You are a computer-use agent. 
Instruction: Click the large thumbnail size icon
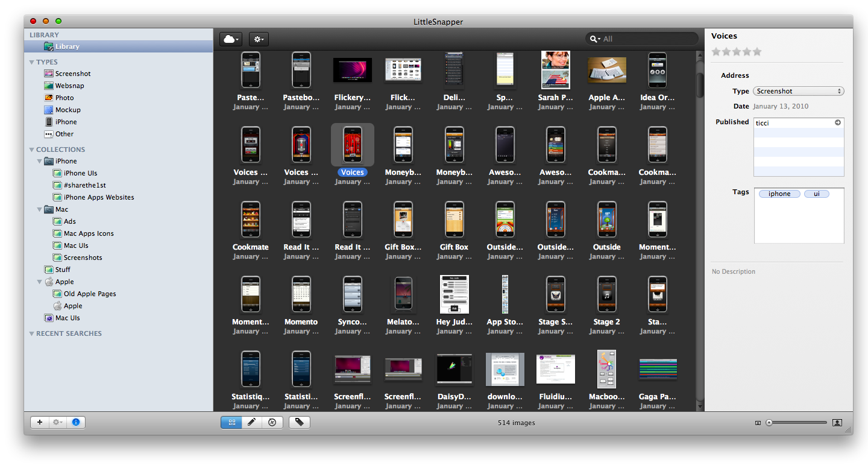click(x=837, y=423)
